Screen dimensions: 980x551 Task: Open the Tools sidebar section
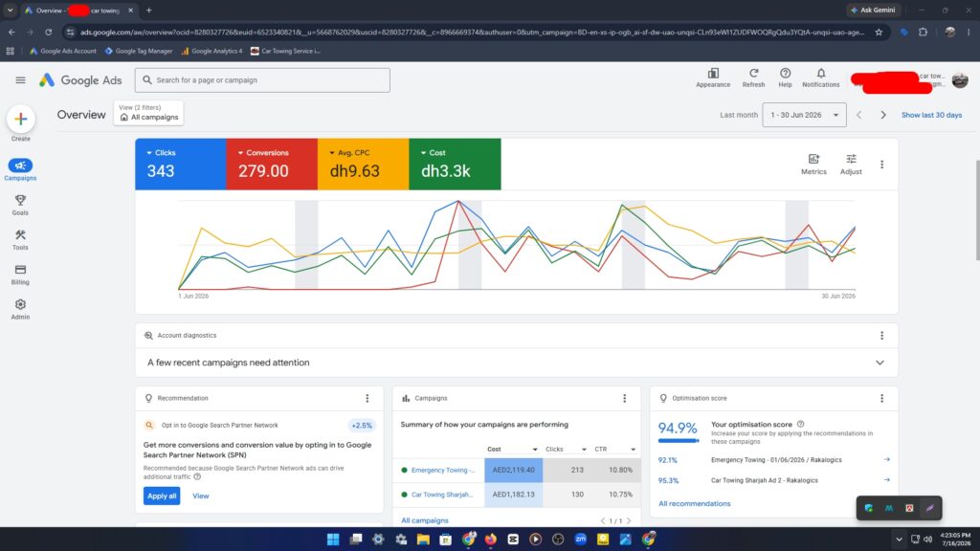(21, 239)
